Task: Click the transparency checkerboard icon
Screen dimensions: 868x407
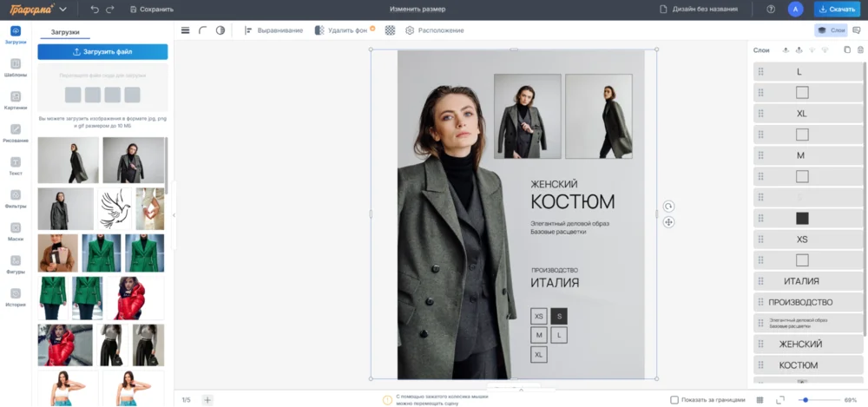Action: (x=390, y=30)
